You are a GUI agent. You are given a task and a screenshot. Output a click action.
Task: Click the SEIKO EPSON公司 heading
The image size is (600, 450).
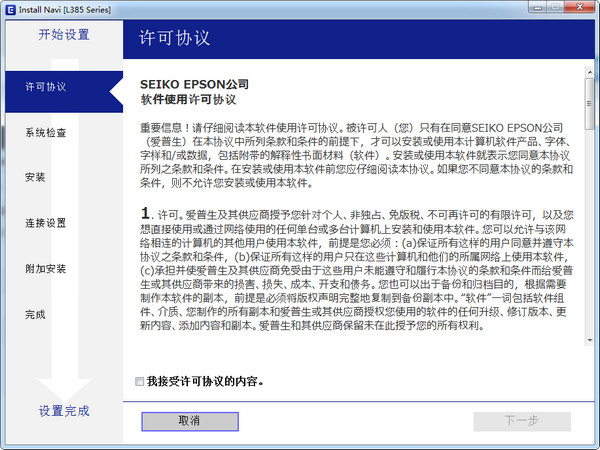(194, 84)
